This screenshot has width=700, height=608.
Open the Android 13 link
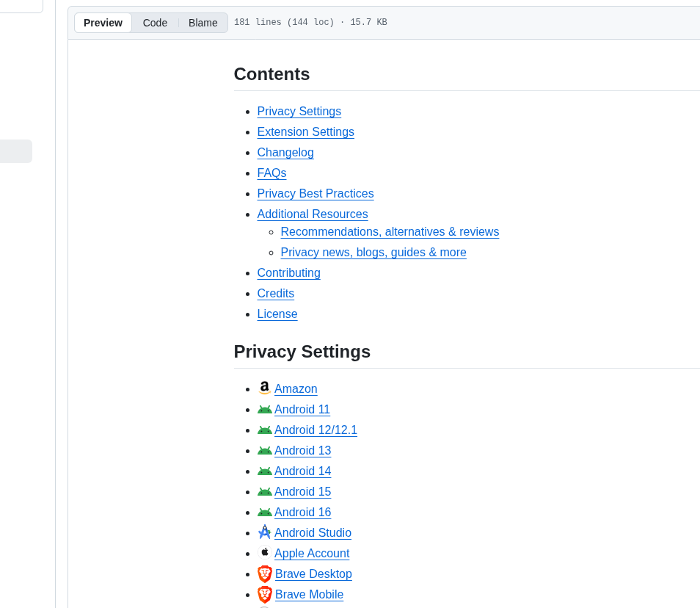click(303, 451)
